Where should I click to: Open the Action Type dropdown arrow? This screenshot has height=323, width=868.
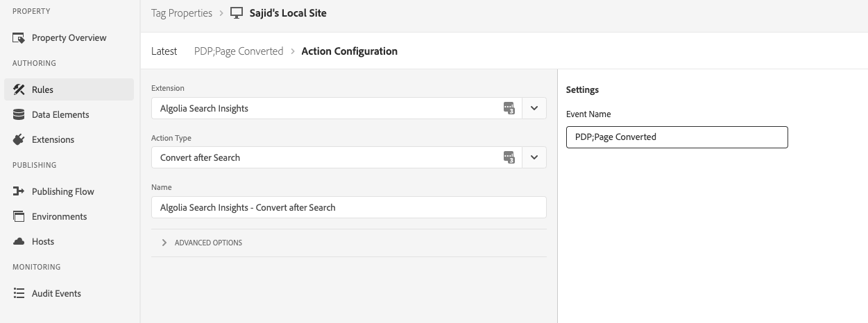pyautogui.click(x=534, y=157)
